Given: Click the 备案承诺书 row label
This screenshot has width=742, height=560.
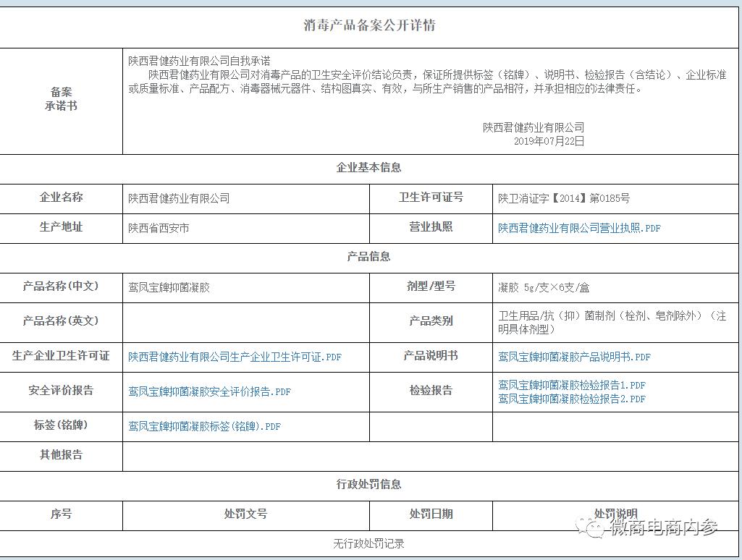Looking at the screenshot, I should click(x=61, y=99).
